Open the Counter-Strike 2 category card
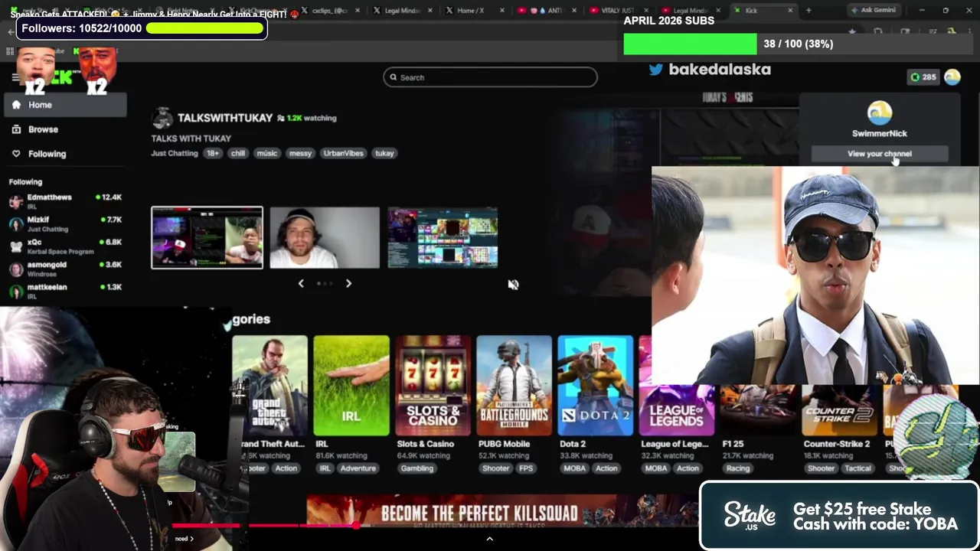 [839, 409]
